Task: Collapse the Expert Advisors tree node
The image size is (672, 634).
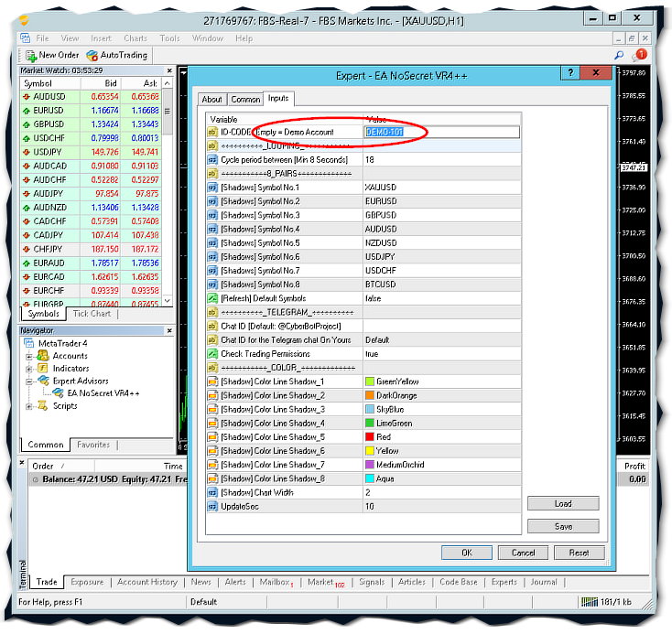Action: (29, 381)
